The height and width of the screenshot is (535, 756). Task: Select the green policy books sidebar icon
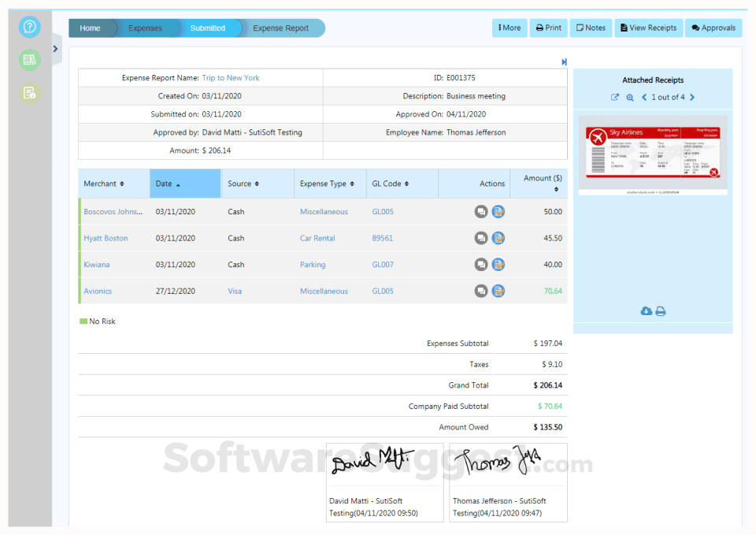[29, 60]
